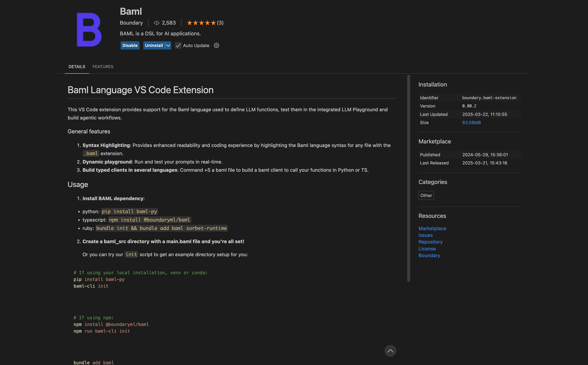Click the local installation comment line
The image size is (588, 365).
pos(140,273)
